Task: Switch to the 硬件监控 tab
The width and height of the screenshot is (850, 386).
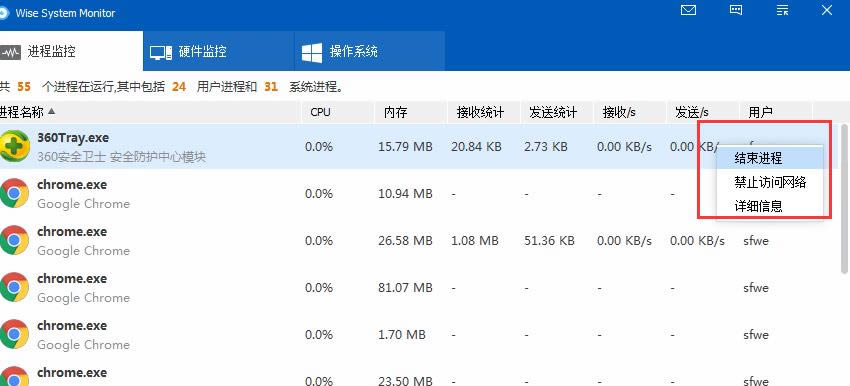Action: click(x=219, y=51)
